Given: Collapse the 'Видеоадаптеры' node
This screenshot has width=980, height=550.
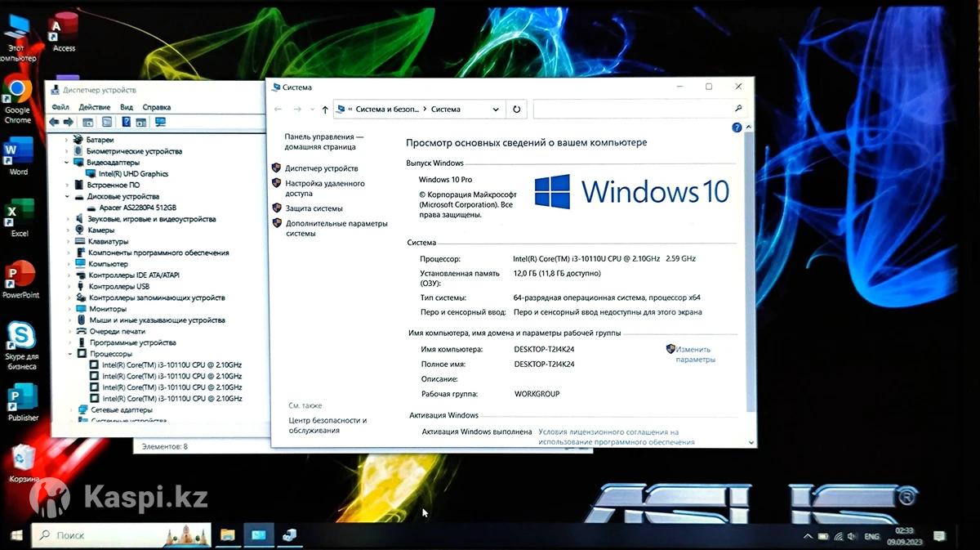Looking at the screenshot, I should pyautogui.click(x=68, y=163).
